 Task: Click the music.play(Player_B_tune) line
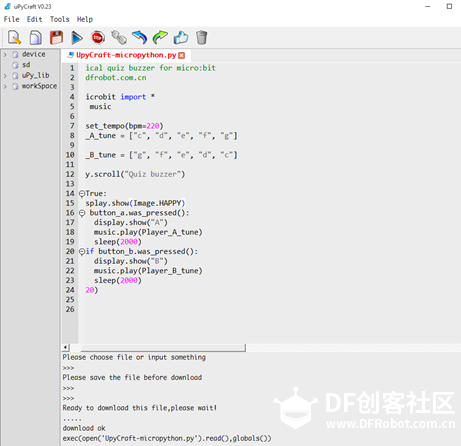coord(148,271)
